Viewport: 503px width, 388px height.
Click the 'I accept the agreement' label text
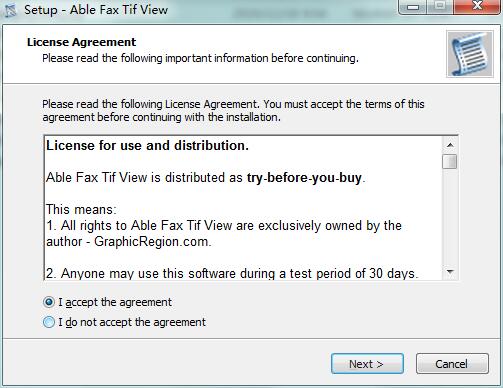[115, 302]
